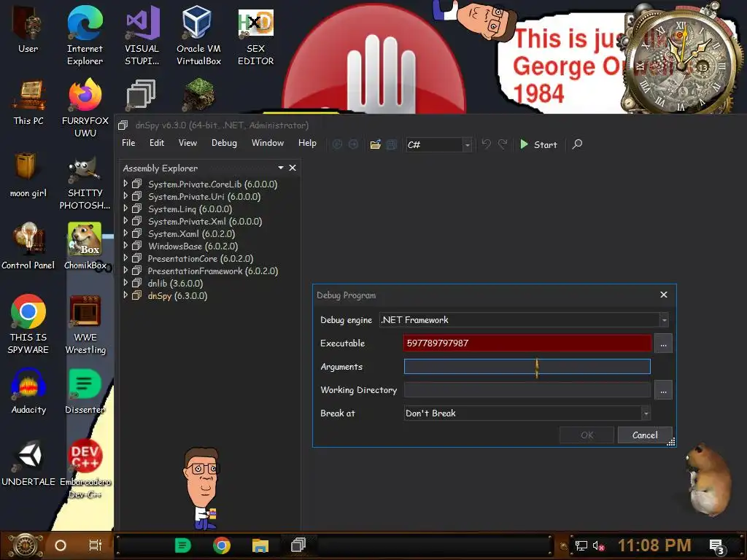Close the Debug Program dialog
This screenshot has width=747, height=560.
point(664,295)
